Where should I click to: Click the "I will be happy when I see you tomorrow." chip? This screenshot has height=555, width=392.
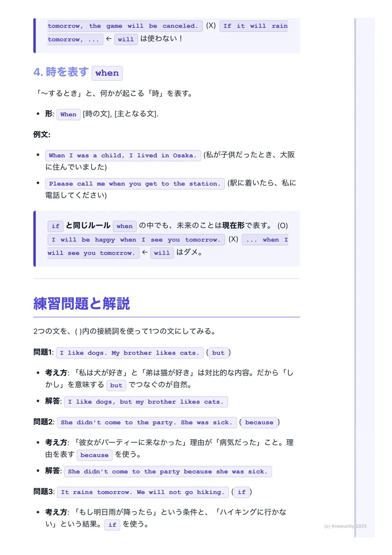(135, 240)
